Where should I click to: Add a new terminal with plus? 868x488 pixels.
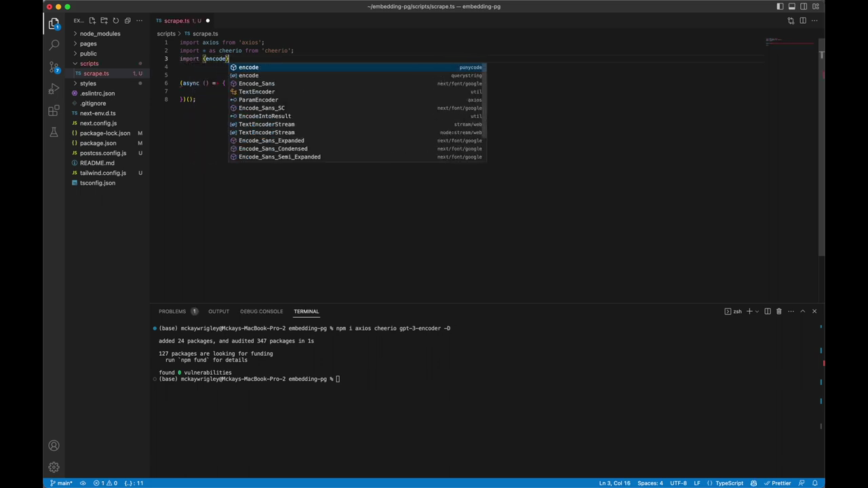click(749, 311)
